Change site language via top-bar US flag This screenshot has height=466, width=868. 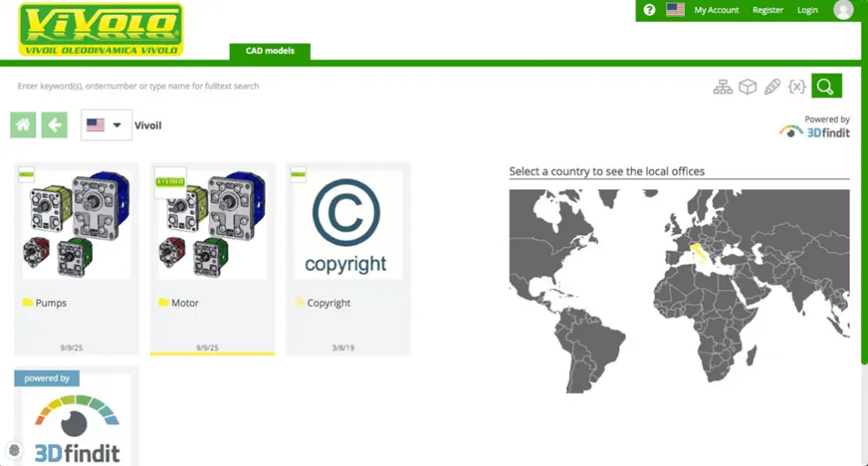click(x=675, y=10)
